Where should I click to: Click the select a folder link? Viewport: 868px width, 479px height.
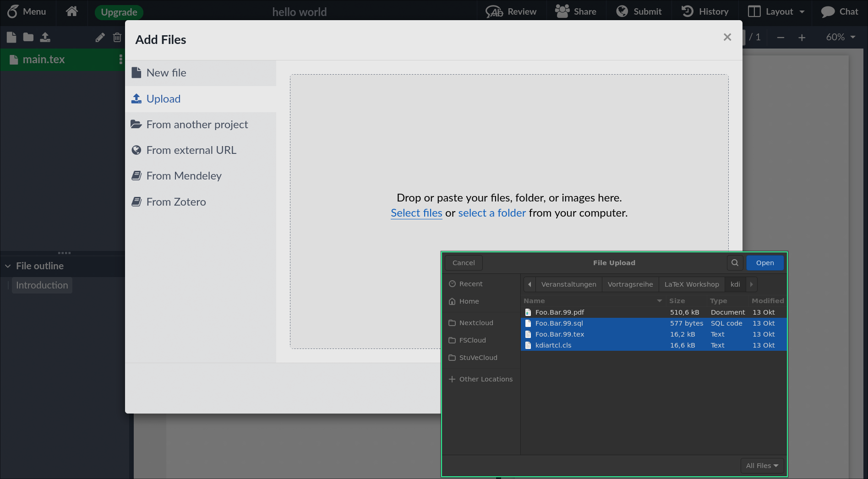pos(492,213)
